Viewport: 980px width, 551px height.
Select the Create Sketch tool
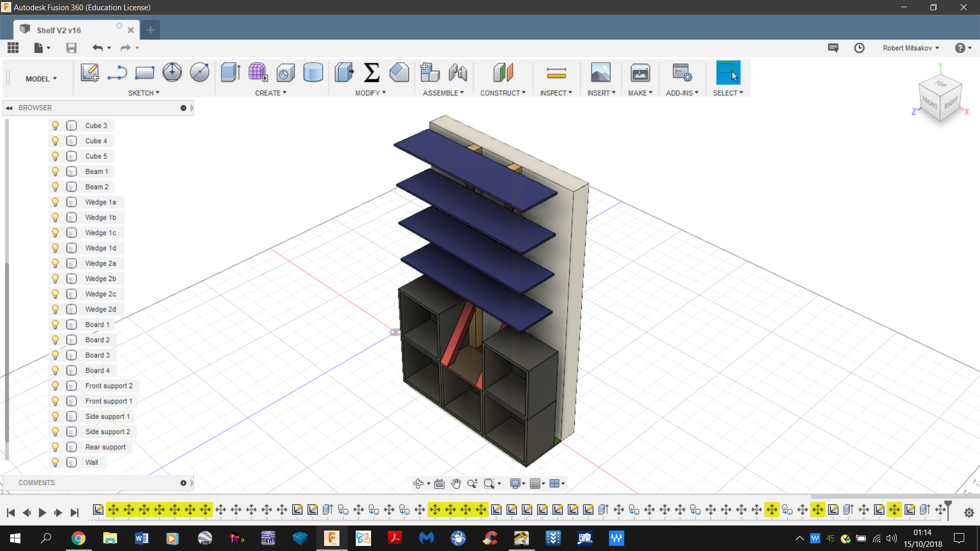click(90, 72)
